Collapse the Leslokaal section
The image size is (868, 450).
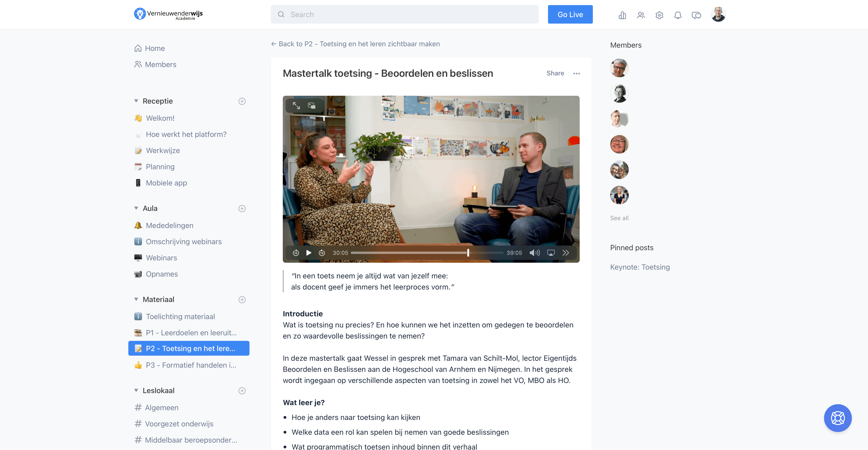[136, 390]
